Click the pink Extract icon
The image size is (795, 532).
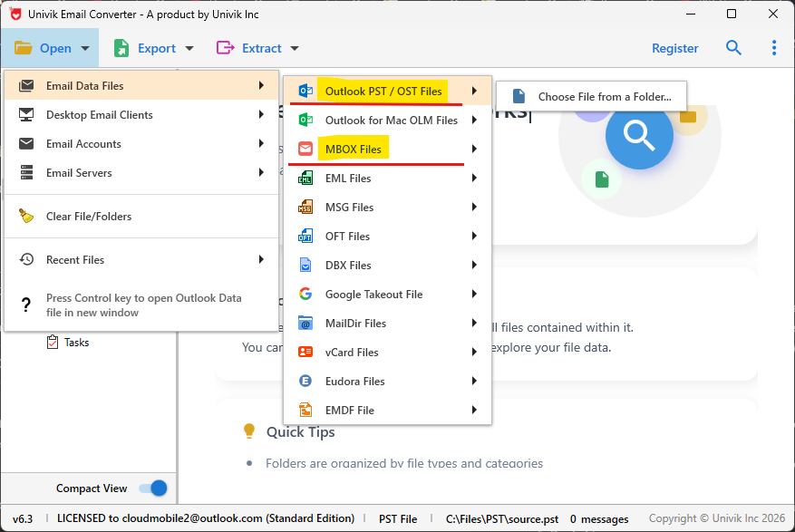coord(225,48)
